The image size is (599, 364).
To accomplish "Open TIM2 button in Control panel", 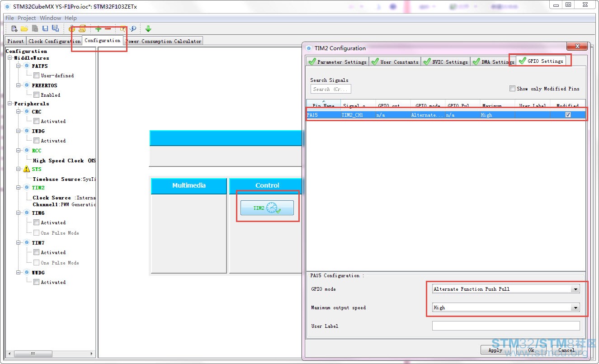I will 267,208.
